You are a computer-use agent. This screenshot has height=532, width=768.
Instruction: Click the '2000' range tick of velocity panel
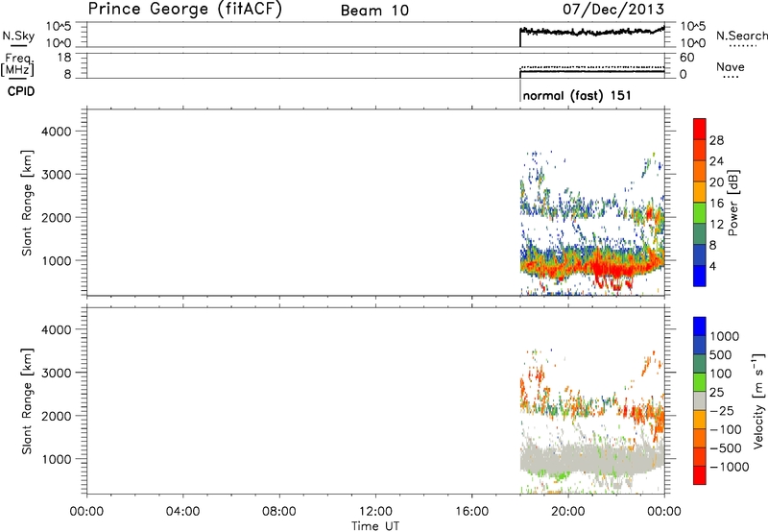tap(57, 416)
